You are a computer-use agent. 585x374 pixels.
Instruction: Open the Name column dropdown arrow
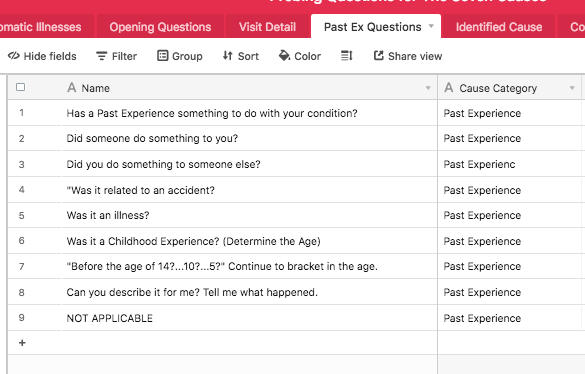[x=428, y=88]
